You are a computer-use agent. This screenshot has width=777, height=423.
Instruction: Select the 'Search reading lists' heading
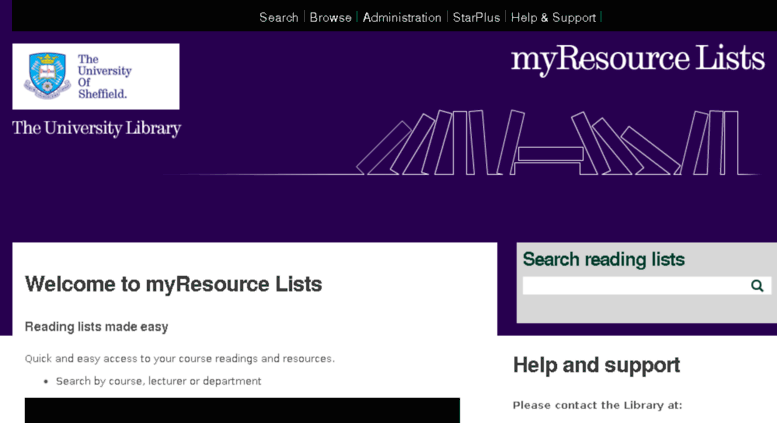[604, 259]
